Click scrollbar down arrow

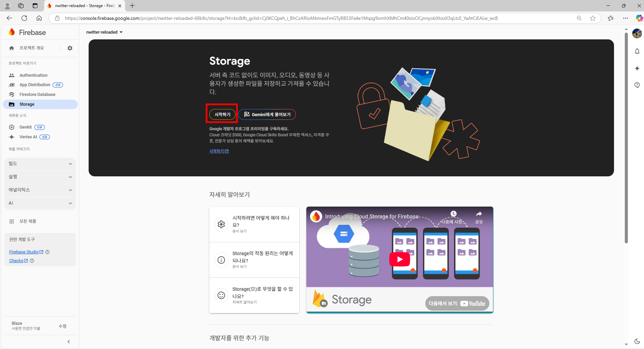(626, 344)
